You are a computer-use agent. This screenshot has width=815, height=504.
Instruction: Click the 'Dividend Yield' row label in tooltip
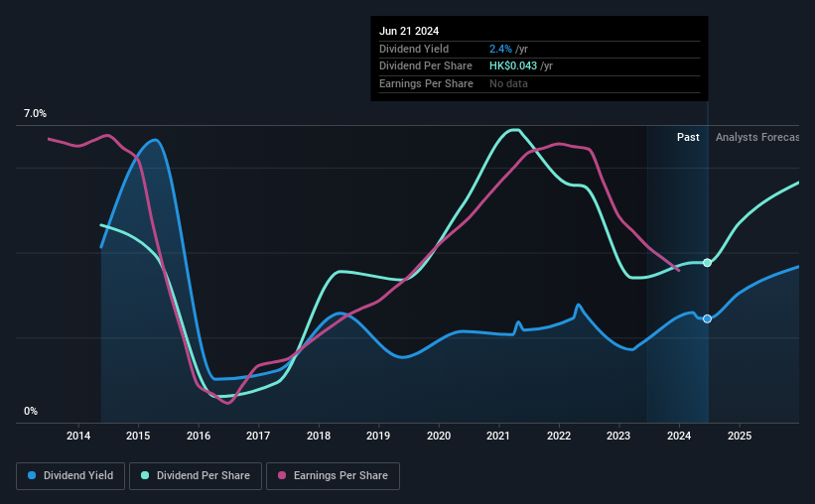click(414, 49)
